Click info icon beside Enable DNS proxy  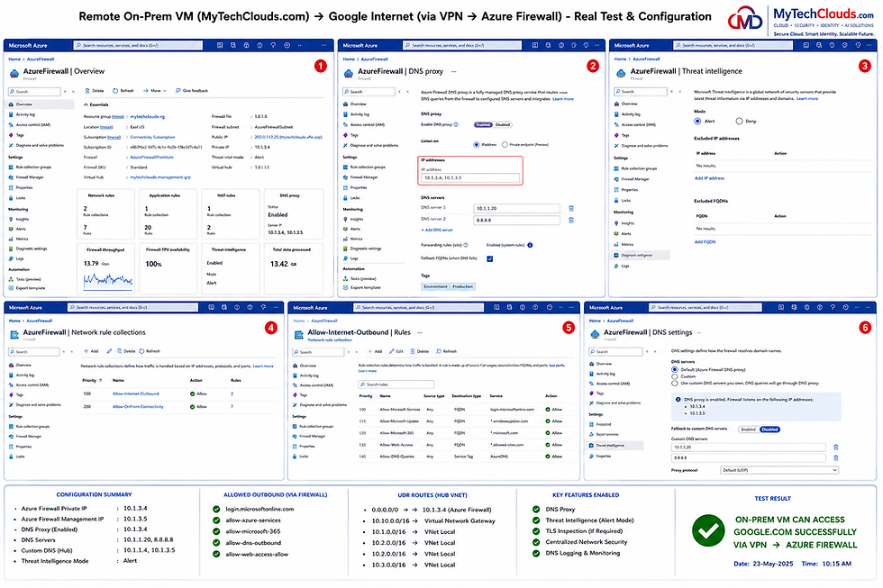point(456,124)
